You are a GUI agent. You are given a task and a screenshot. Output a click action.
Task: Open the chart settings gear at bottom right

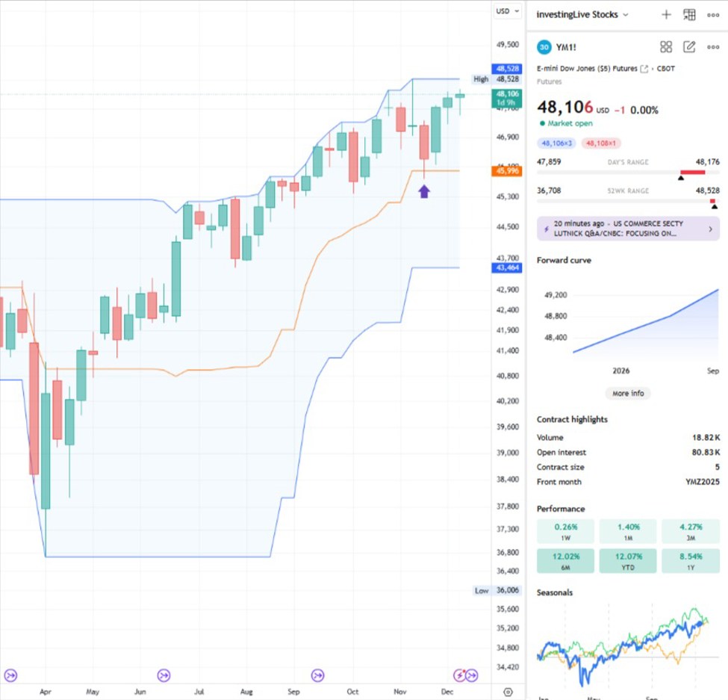tap(508, 693)
